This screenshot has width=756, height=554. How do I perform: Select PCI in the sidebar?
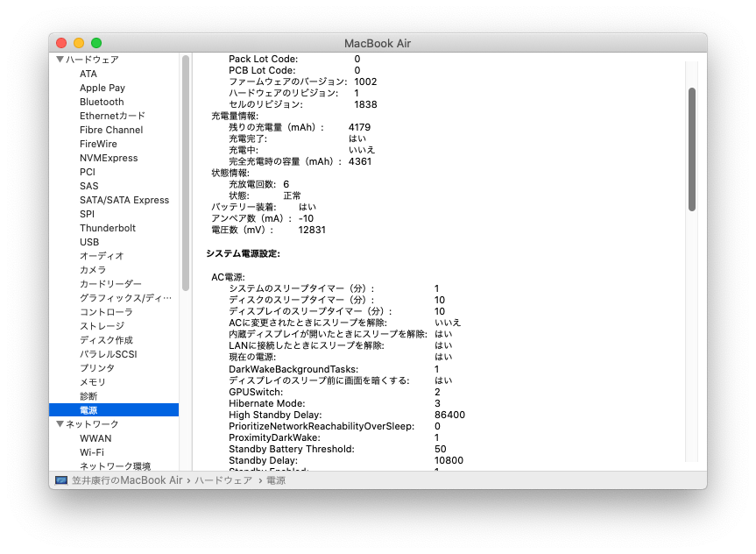tap(88, 172)
